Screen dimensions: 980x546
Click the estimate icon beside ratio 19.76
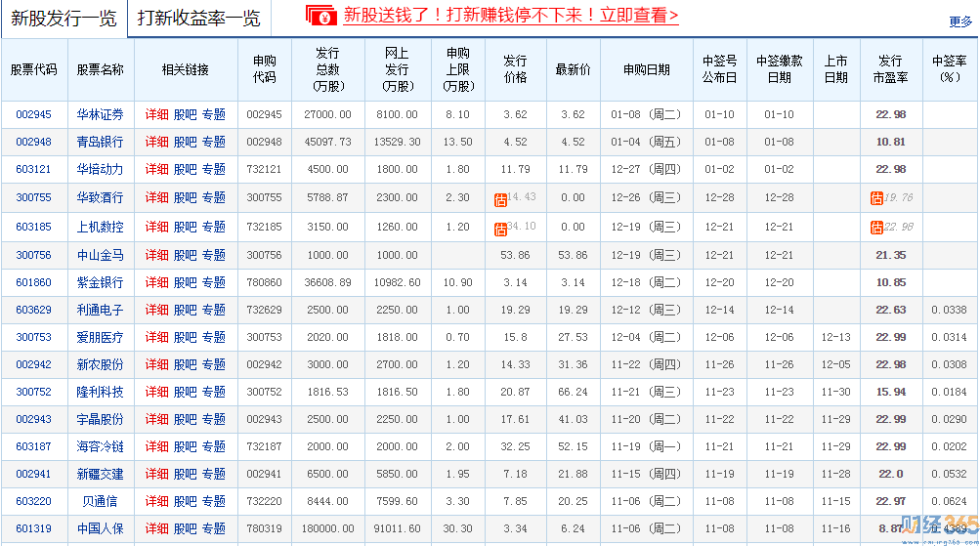point(876,198)
